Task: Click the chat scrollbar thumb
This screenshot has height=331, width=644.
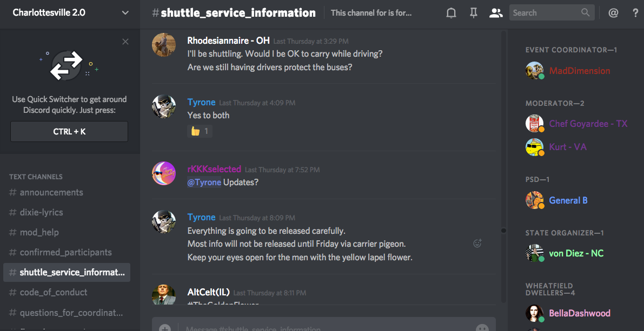Action: pos(503,231)
